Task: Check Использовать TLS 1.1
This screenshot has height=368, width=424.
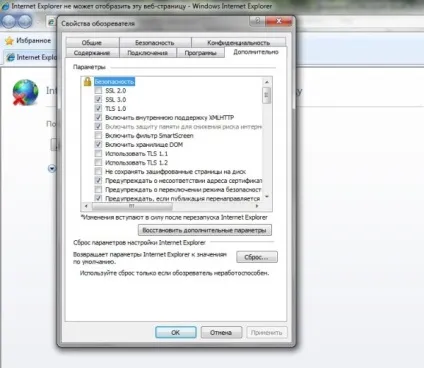Action: (98, 153)
